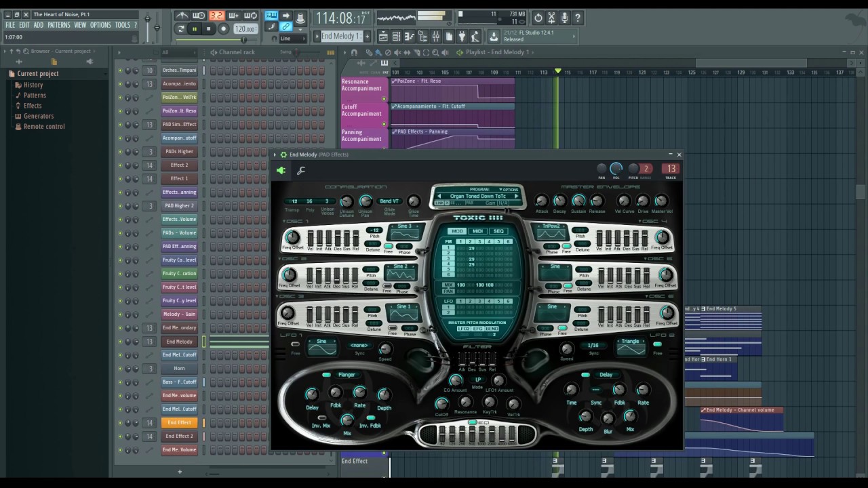Open plugin wrench settings in End Melody window
Image resolution: width=868 pixels, height=488 pixels.
pos(300,171)
